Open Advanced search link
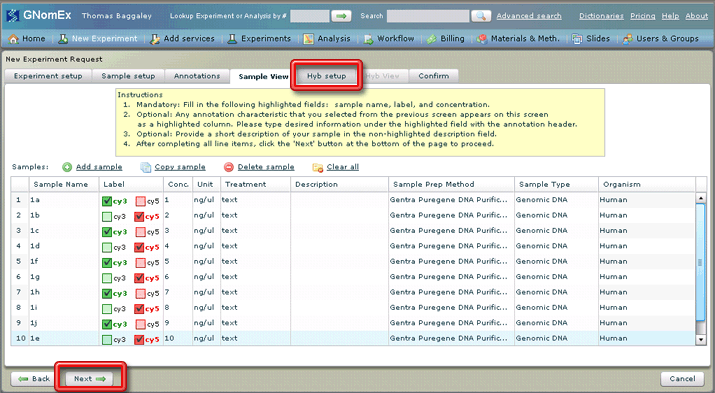 pyautogui.click(x=529, y=16)
